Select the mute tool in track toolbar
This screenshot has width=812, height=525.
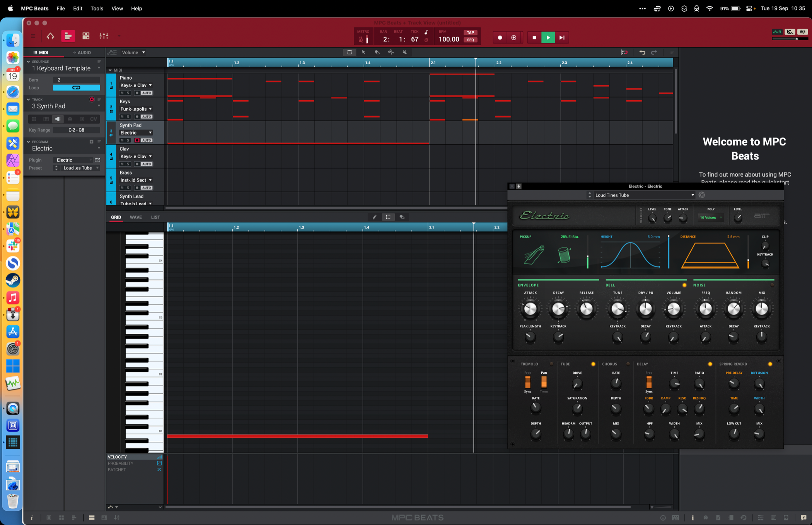[405, 52]
